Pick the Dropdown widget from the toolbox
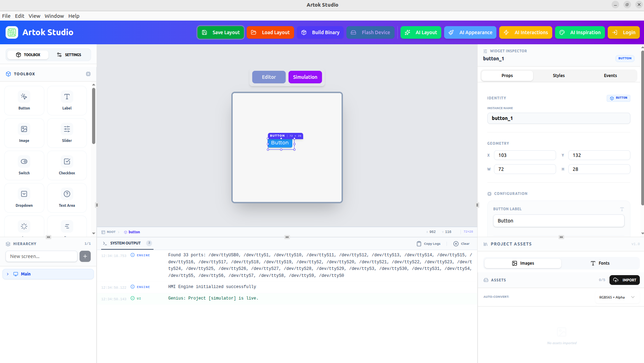Viewport: 644px width, 363px height. coord(24,198)
